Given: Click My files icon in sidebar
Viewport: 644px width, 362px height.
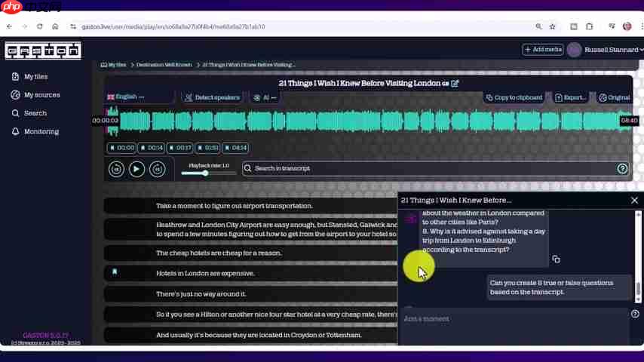Looking at the screenshot, I should pyautogui.click(x=15, y=77).
